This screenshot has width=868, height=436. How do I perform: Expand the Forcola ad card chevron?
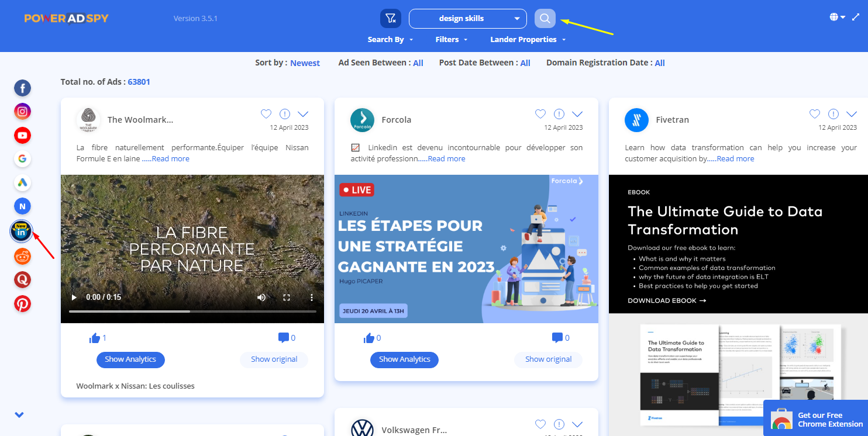coord(577,114)
